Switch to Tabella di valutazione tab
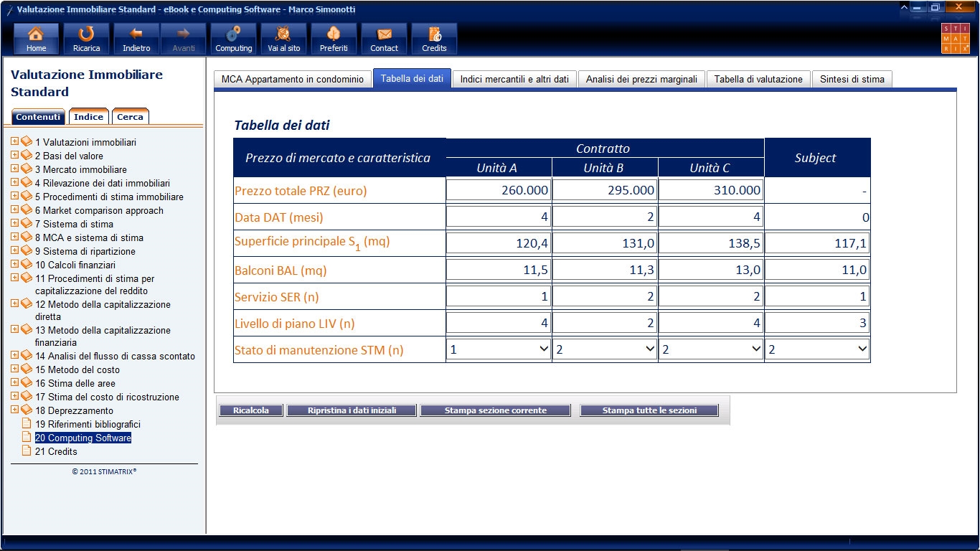 (758, 79)
